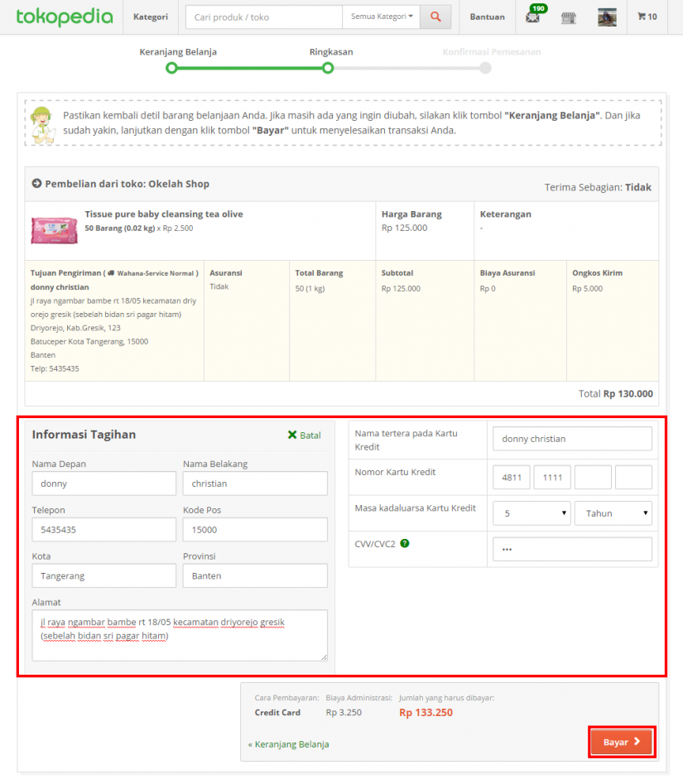
Task: Go back via Keranjang Belanja link
Action: tap(289, 744)
